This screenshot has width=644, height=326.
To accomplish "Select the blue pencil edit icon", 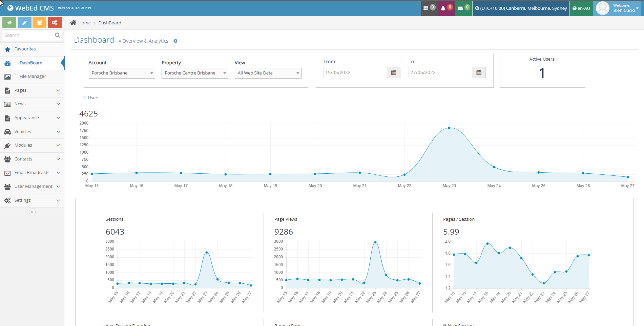I will [x=24, y=22].
